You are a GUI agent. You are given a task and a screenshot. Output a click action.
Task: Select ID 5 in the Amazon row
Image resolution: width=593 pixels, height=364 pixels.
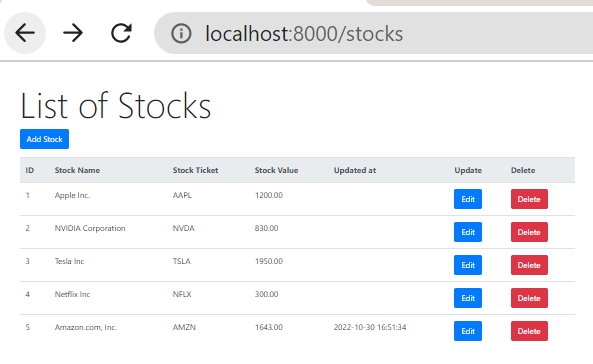click(x=27, y=327)
